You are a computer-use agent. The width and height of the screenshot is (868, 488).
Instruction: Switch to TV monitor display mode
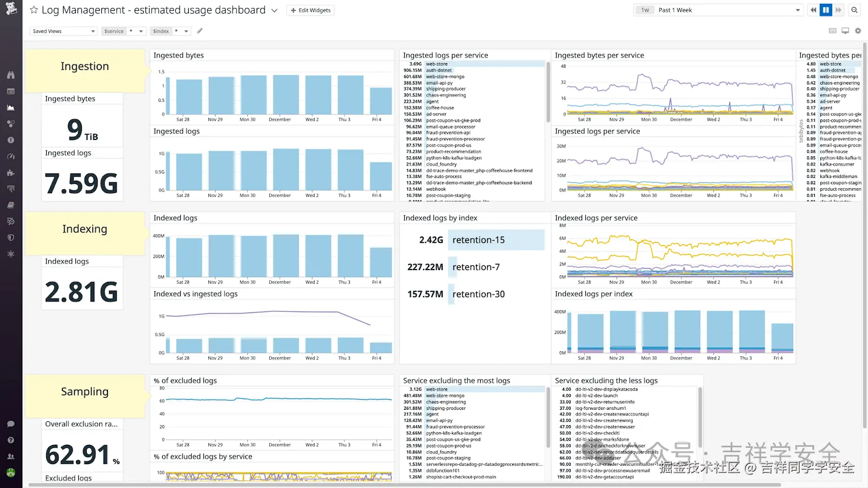(x=845, y=31)
